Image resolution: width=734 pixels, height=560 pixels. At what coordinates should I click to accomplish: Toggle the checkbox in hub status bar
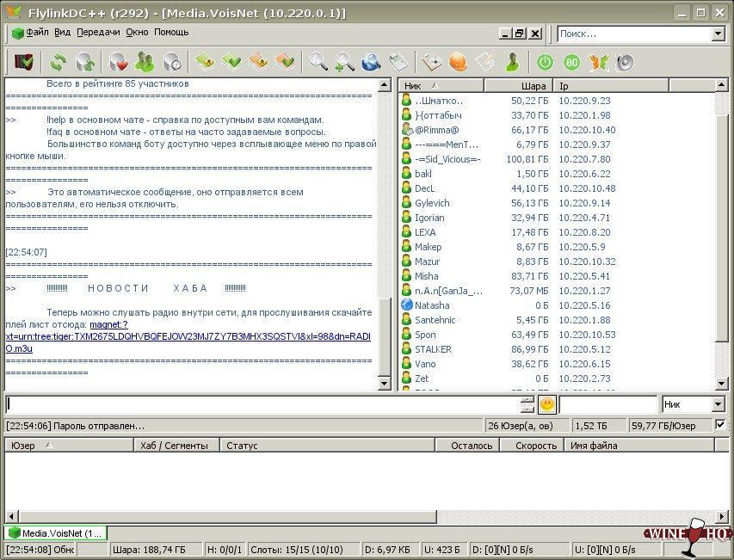pos(720,425)
